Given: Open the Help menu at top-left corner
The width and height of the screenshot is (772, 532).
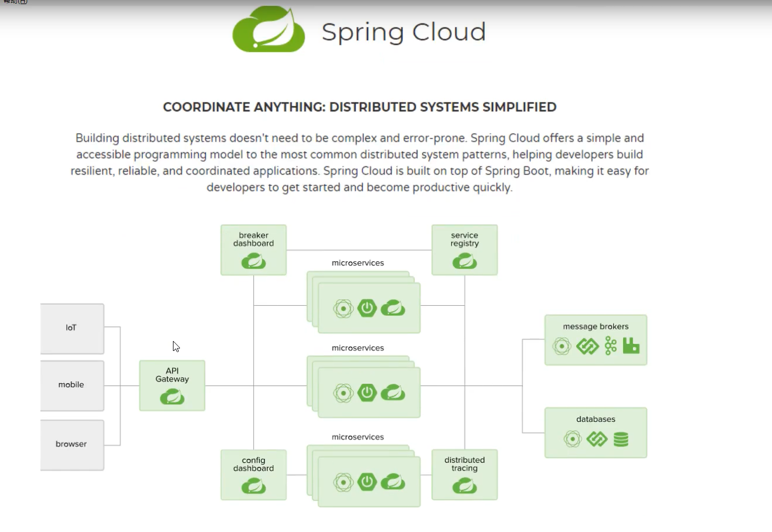Looking at the screenshot, I should coord(15,2).
